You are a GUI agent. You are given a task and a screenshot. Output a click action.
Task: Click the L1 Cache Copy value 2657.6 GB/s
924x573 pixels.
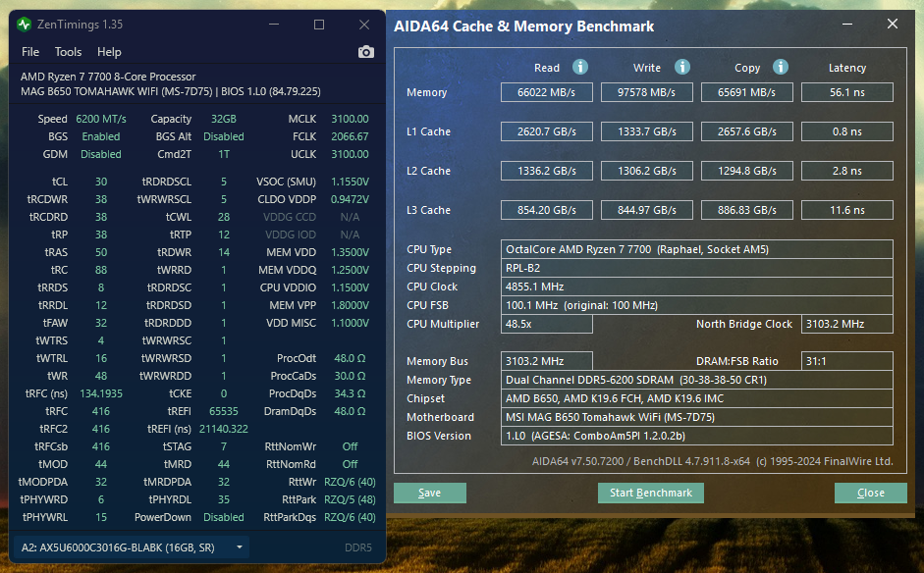tap(747, 131)
